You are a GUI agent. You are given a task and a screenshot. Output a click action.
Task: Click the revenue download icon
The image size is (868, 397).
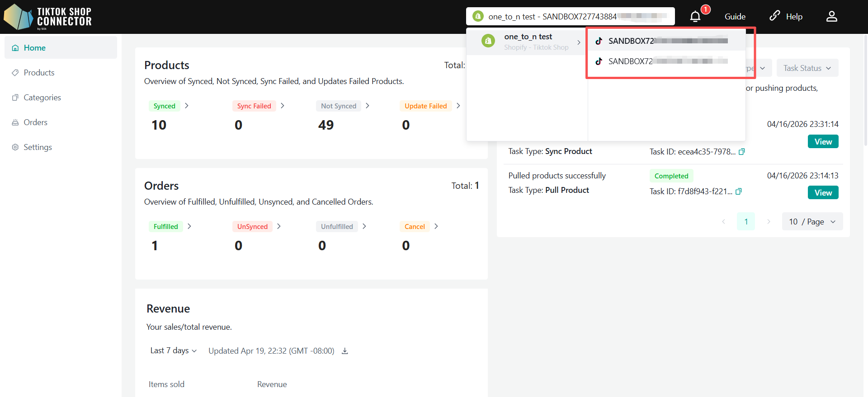(x=345, y=351)
